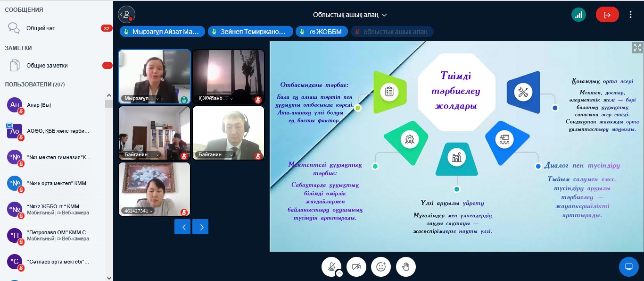Click the user list scrollbar

point(109,189)
